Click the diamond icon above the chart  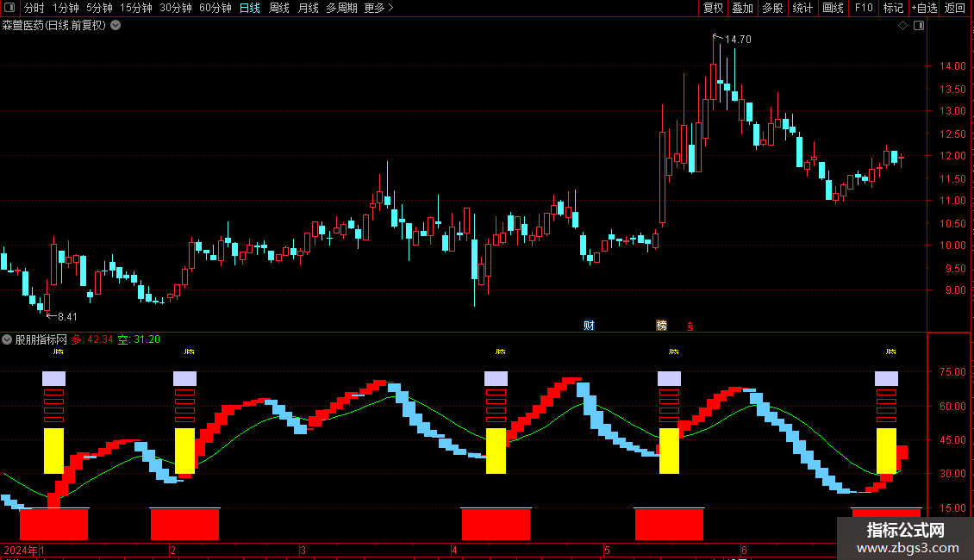(x=902, y=26)
